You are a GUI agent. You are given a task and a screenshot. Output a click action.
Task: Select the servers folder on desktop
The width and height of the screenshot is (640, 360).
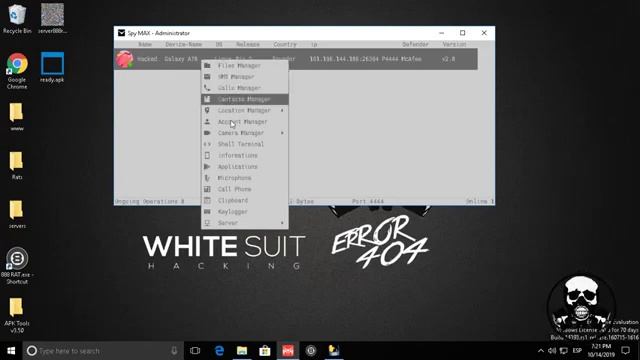[17, 214]
